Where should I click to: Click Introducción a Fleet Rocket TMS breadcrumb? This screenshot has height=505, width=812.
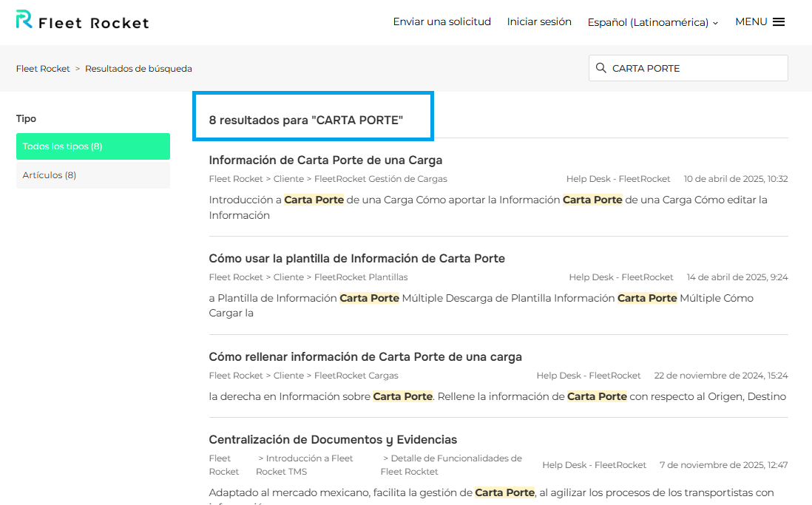click(305, 465)
